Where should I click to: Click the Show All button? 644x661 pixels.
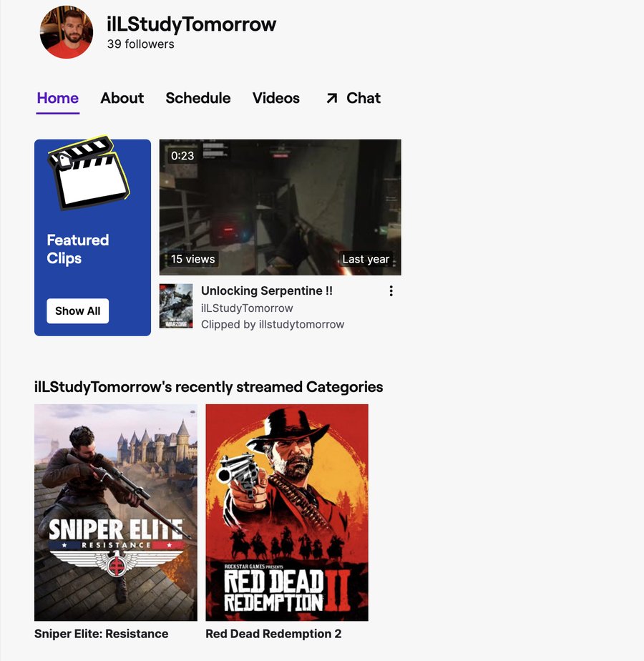point(77,310)
